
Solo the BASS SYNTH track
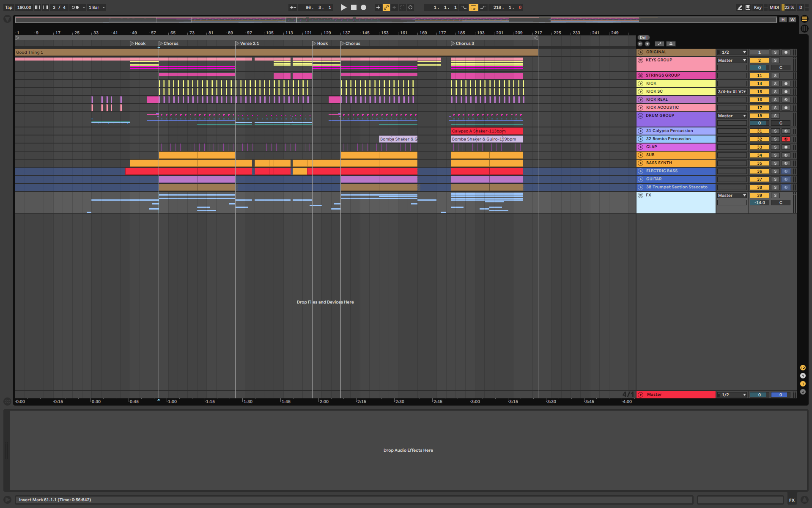point(775,163)
